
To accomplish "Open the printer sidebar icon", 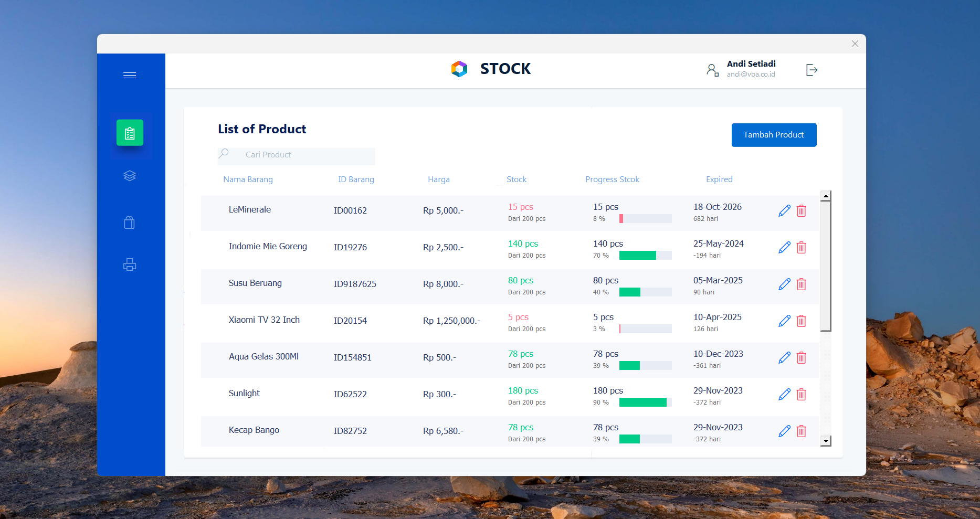I will pos(130,264).
